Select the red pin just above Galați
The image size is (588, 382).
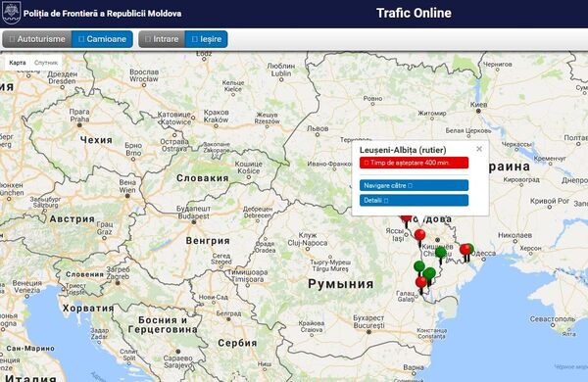[x=421, y=283]
